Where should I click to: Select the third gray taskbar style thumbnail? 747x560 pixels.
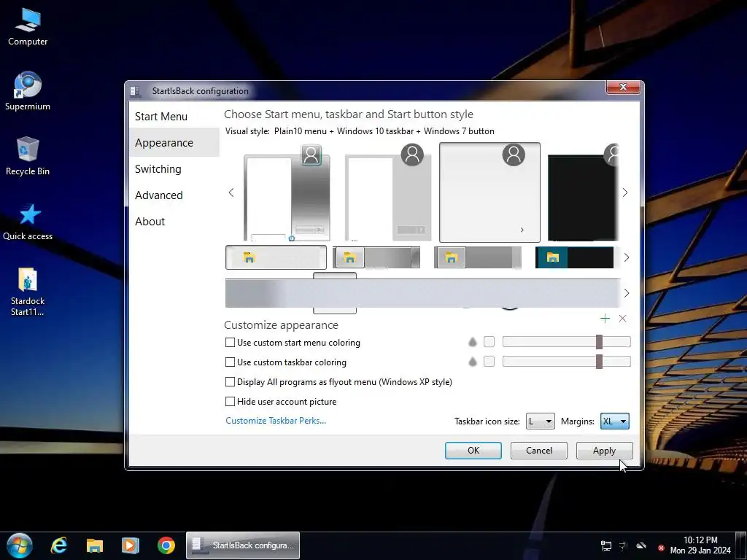(x=478, y=257)
